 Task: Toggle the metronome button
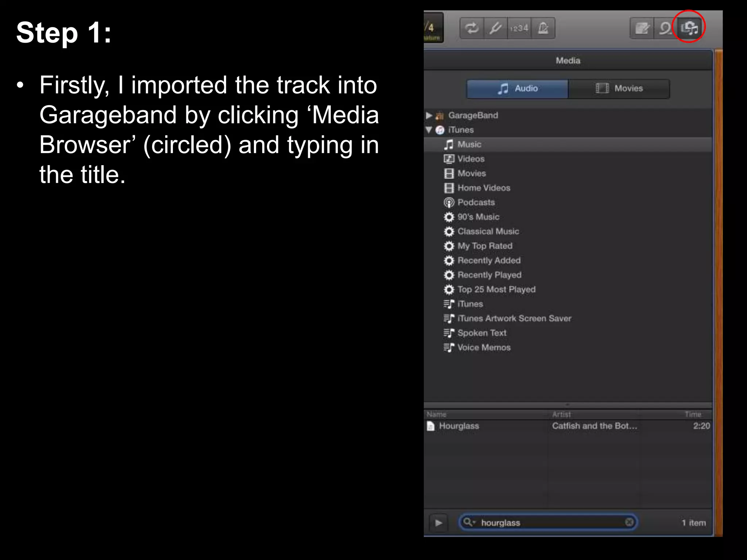(543, 28)
